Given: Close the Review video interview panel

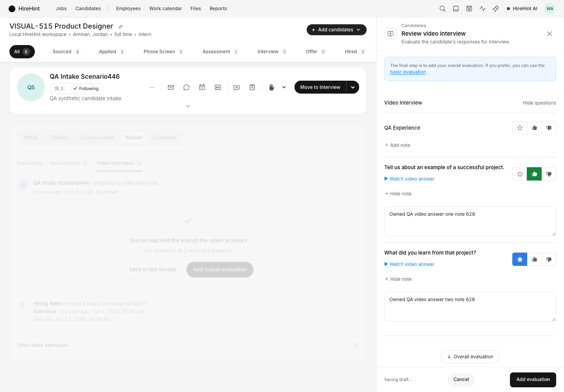Looking at the screenshot, I should click(x=550, y=34).
